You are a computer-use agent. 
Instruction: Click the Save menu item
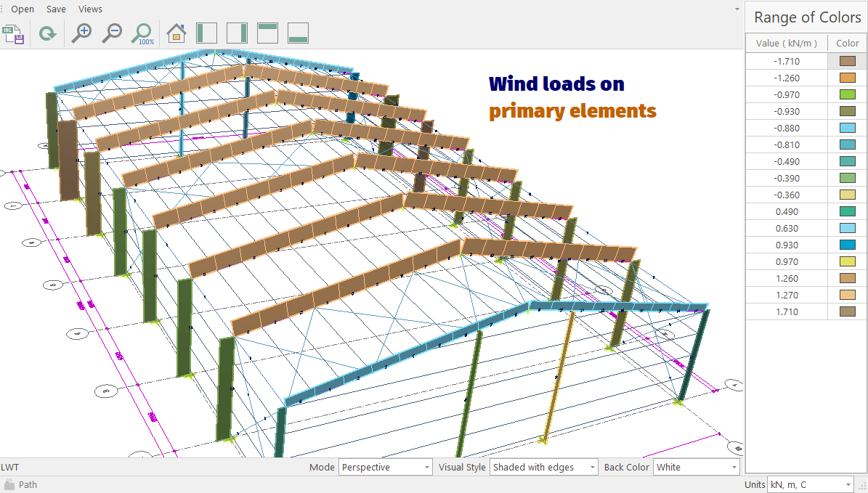tap(56, 9)
